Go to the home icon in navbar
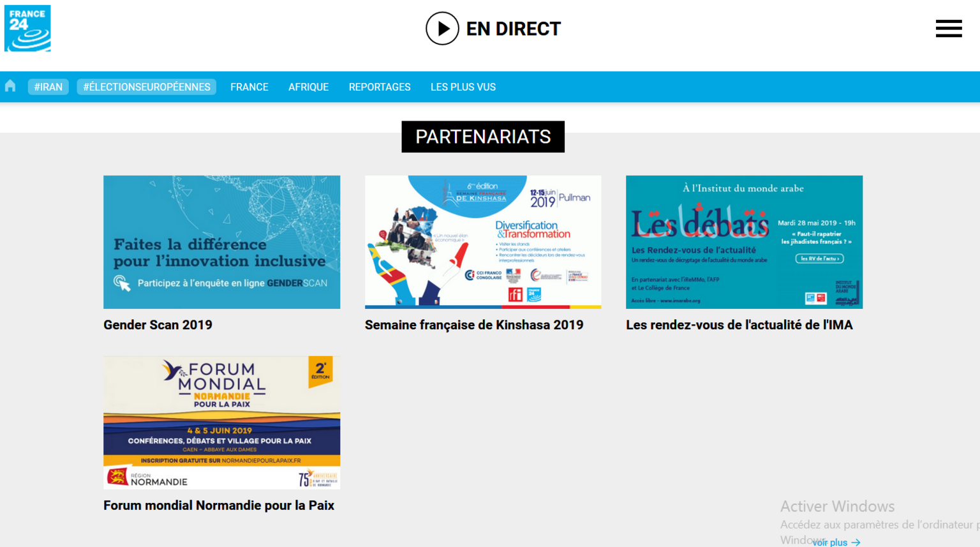 point(10,86)
